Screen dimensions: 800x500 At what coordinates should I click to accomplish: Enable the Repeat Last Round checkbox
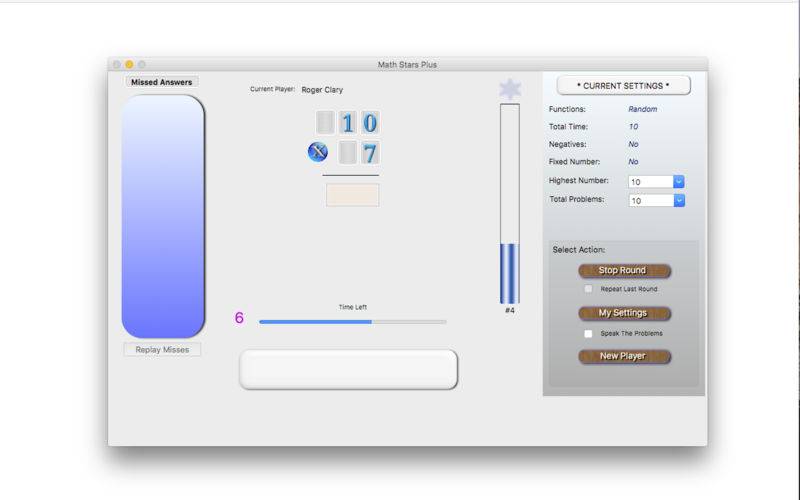tap(588, 289)
